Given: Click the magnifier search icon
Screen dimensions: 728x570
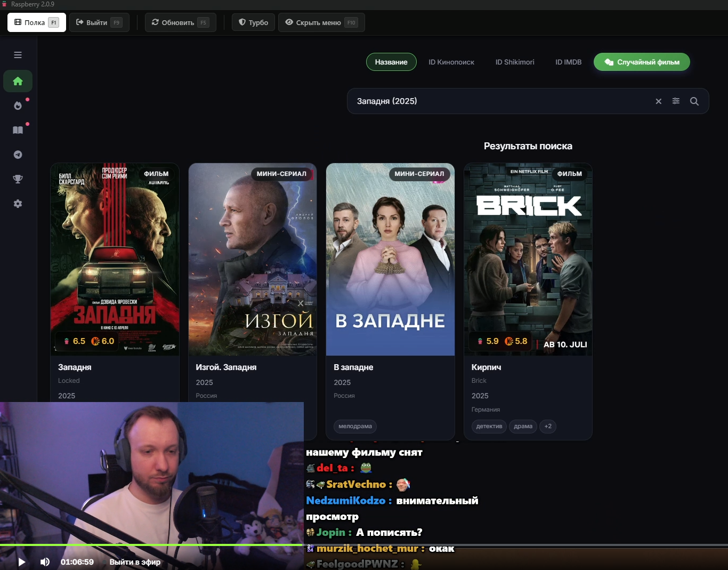Looking at the screenshot, I should tap(694, 101).
